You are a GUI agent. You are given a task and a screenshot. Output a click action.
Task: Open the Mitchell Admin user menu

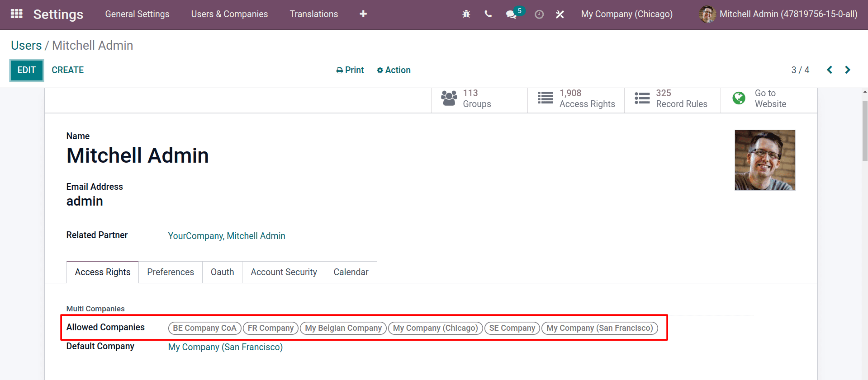[x=778, y=14]
